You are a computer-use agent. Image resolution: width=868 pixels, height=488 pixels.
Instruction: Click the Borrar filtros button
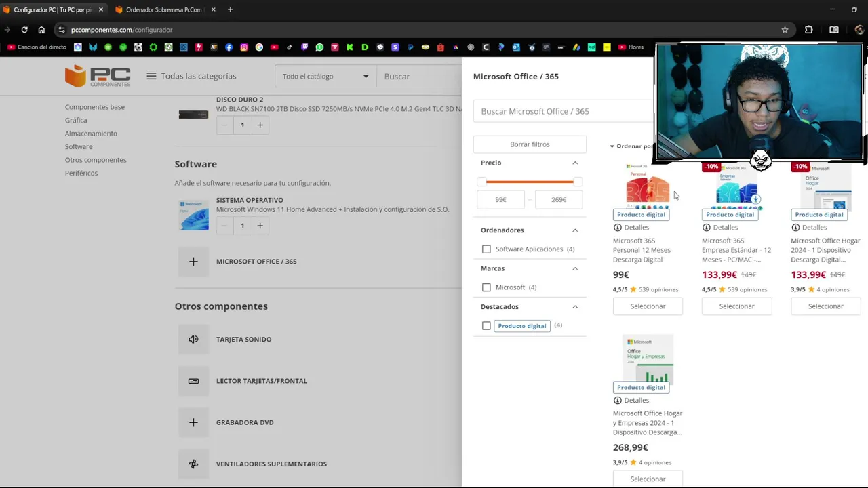pyautogui.click(x=530, y=144)
